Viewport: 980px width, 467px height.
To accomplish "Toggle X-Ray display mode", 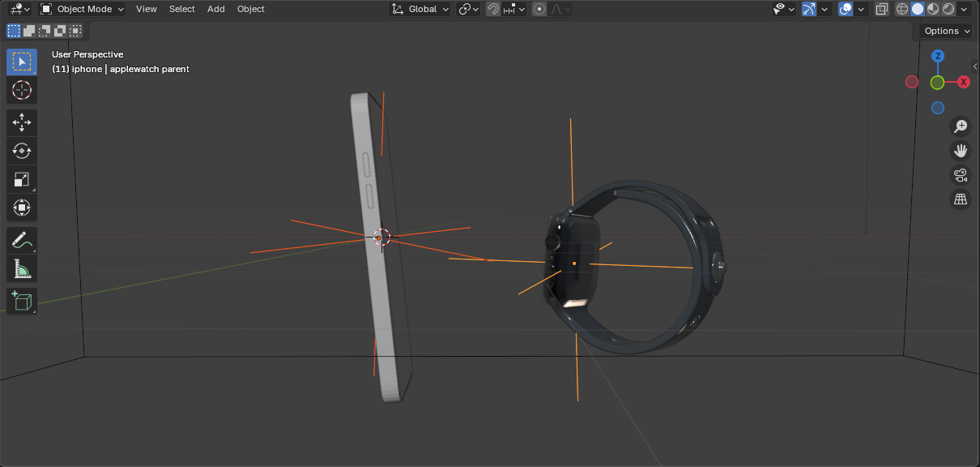I will coord(882,9).
